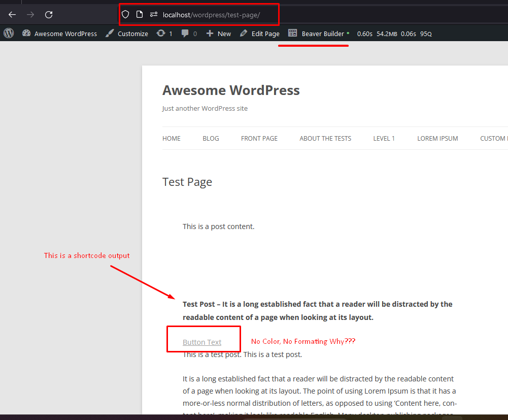Open BLOG in navigation menu

(211, 139)
